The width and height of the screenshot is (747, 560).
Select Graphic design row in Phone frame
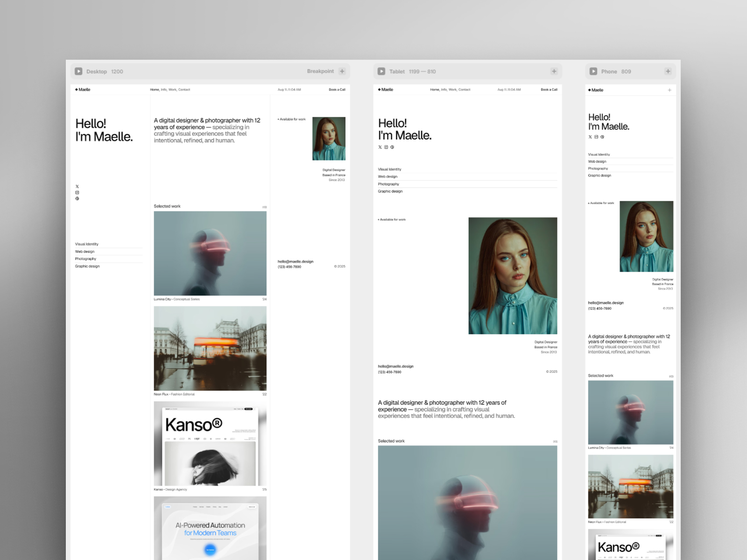pos(631,175)
